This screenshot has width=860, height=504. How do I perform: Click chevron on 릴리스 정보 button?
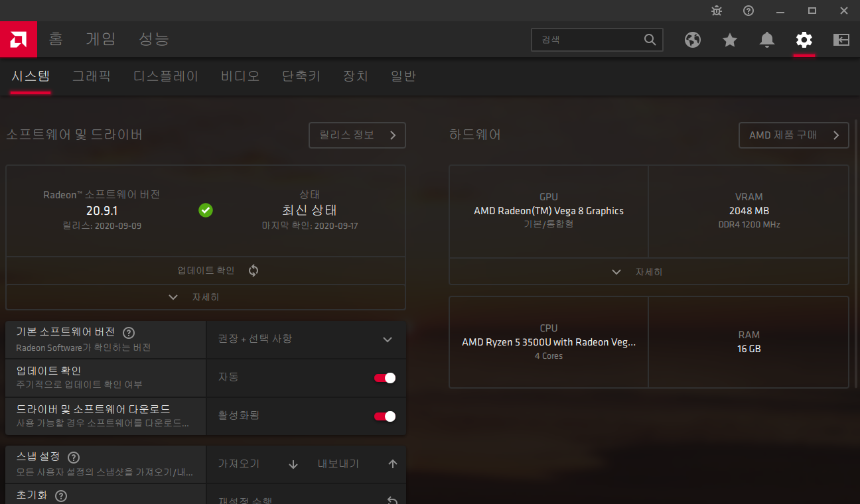(393, 135)
